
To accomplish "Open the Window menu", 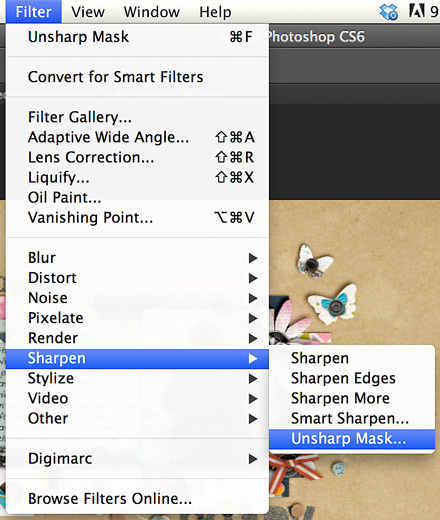I will 152,12.
